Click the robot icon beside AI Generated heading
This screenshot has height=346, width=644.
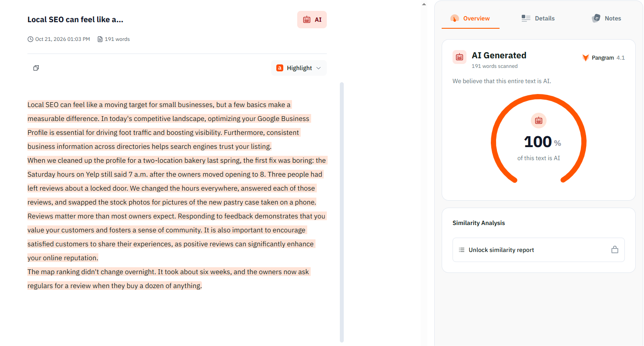pos(460,57)
